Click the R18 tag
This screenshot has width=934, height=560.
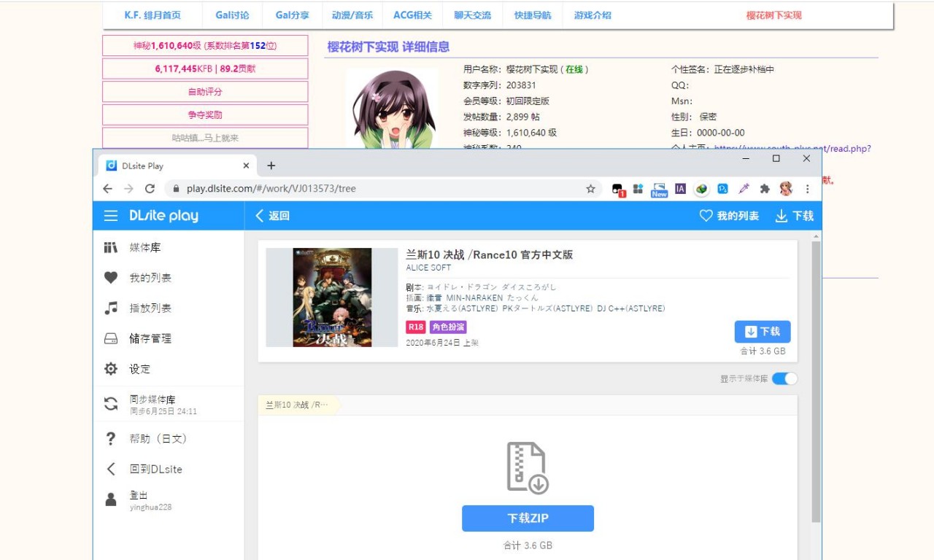point(416,327)
